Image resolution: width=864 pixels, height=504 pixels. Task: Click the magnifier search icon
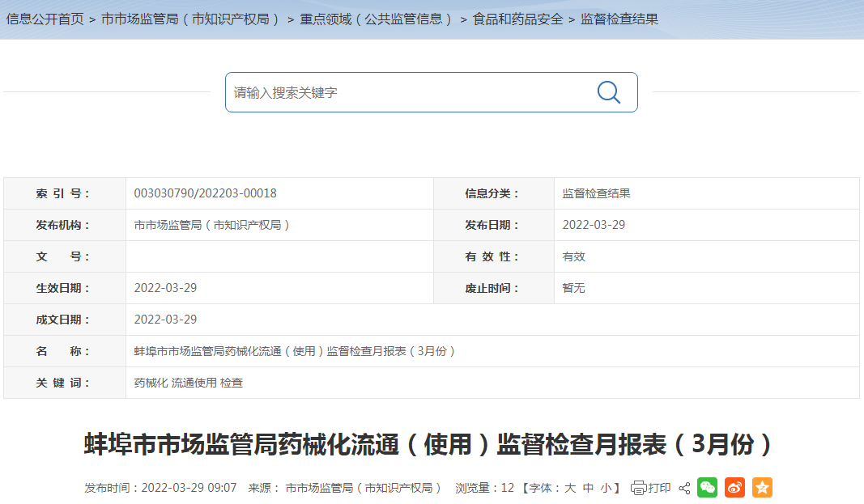[609, 92]
